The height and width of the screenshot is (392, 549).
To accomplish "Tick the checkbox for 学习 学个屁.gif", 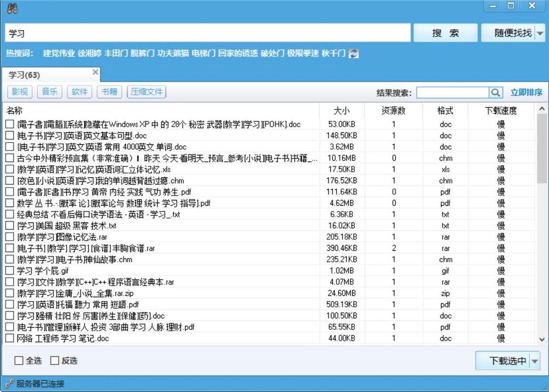I will [x=10, y=270].
